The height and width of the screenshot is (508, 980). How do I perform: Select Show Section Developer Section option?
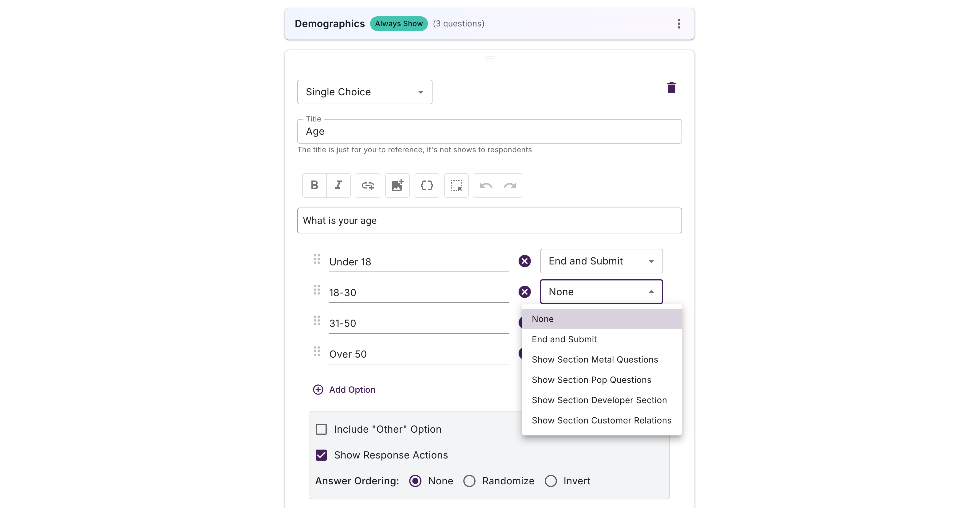599,400
